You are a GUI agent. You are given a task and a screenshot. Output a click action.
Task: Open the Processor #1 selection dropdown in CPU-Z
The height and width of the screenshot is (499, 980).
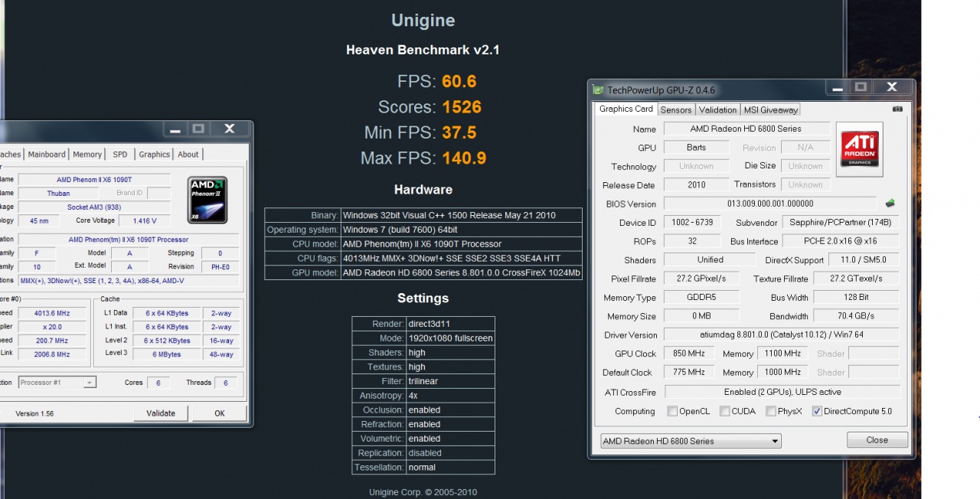tap(57, 382)
